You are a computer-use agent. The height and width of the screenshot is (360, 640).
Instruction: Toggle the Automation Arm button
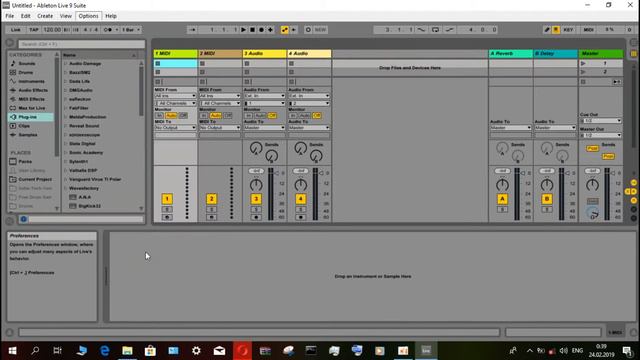[284, 30]
